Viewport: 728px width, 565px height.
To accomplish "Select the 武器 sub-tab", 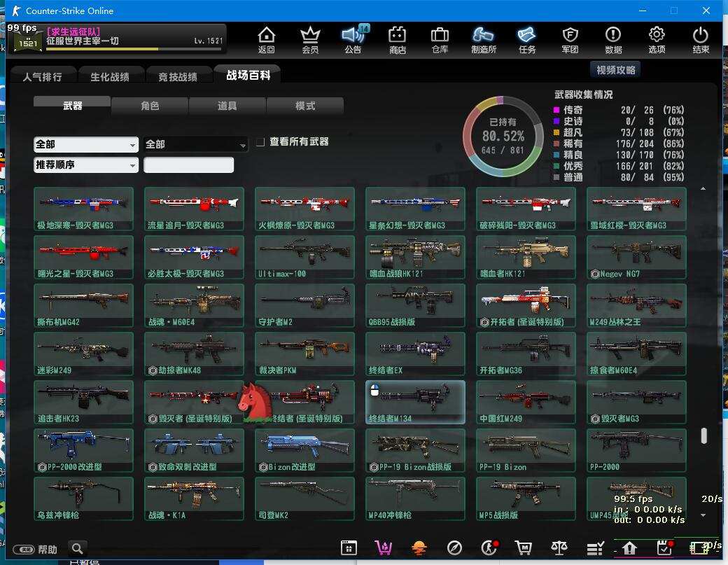I will coord(72,106).
